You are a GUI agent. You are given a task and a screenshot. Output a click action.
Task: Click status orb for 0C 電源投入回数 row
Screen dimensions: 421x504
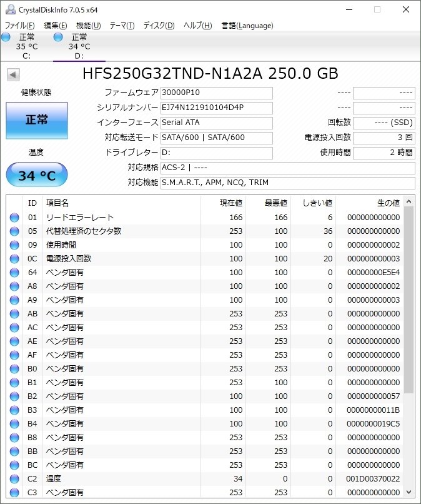pos(14,259)
